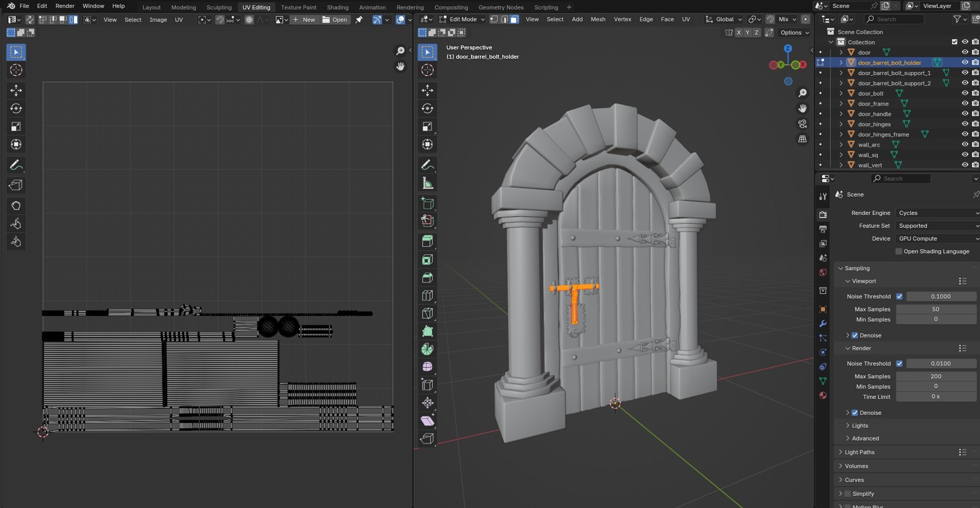This screenshot has width=980, height=508.
Task: Hide door_frame object in viewport
Action: tap(965, 104)
